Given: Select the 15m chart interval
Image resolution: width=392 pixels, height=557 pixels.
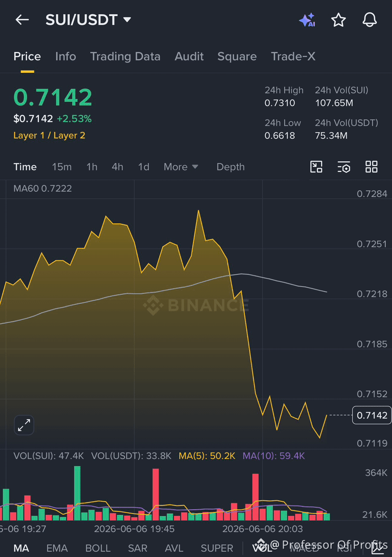Looking at the screenshot, I should click(62, 167).
